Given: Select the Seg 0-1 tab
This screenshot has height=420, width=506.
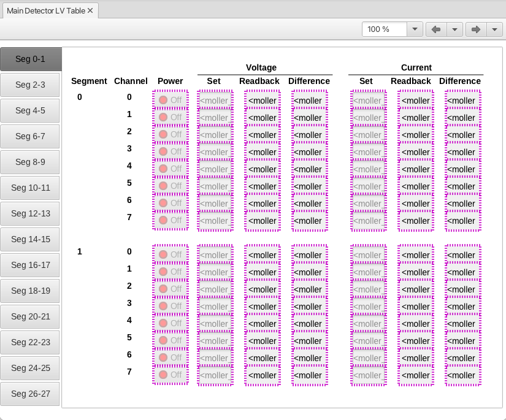Looking at the screenshot, I should [30, 59].
